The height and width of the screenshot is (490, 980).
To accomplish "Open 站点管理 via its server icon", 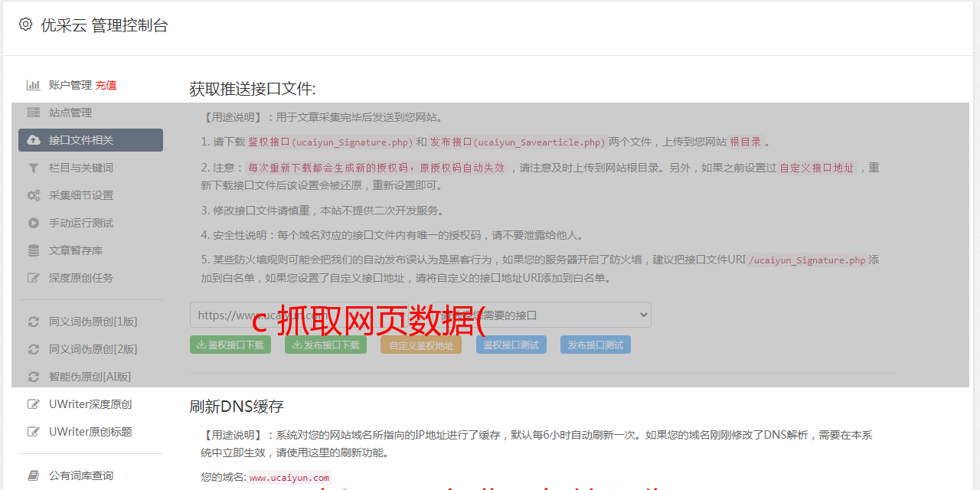I will click(x=34, y=113).
